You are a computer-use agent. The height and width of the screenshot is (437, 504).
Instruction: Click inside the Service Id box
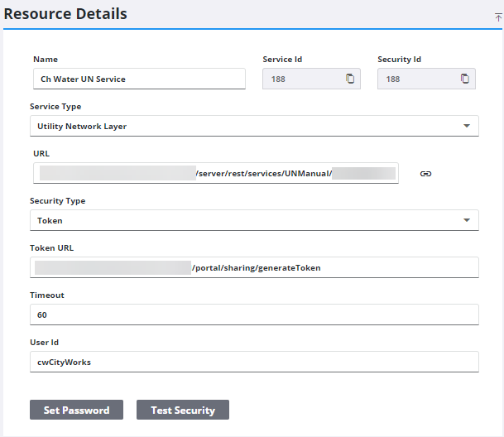click(301, 79)
